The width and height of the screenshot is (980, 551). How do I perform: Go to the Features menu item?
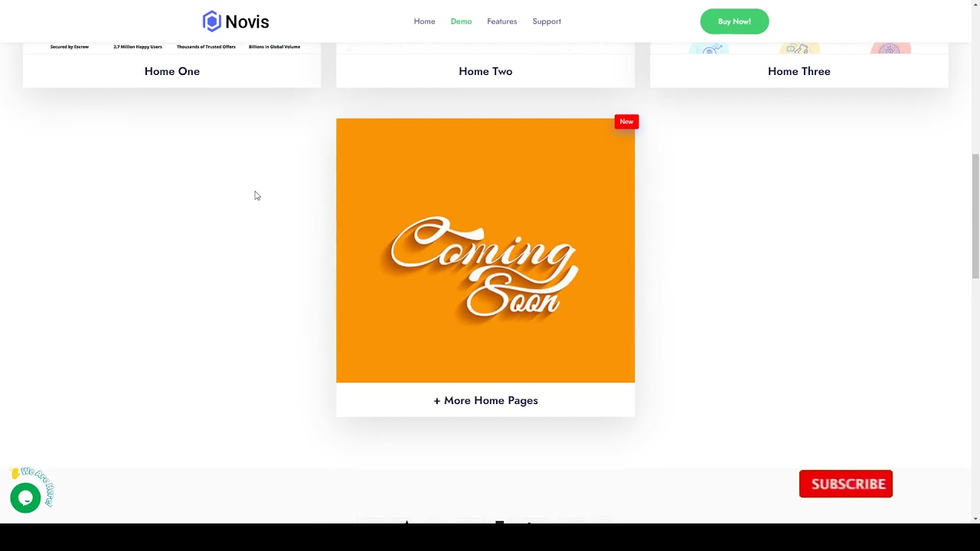pyautogui.click(x=501, y=21)
